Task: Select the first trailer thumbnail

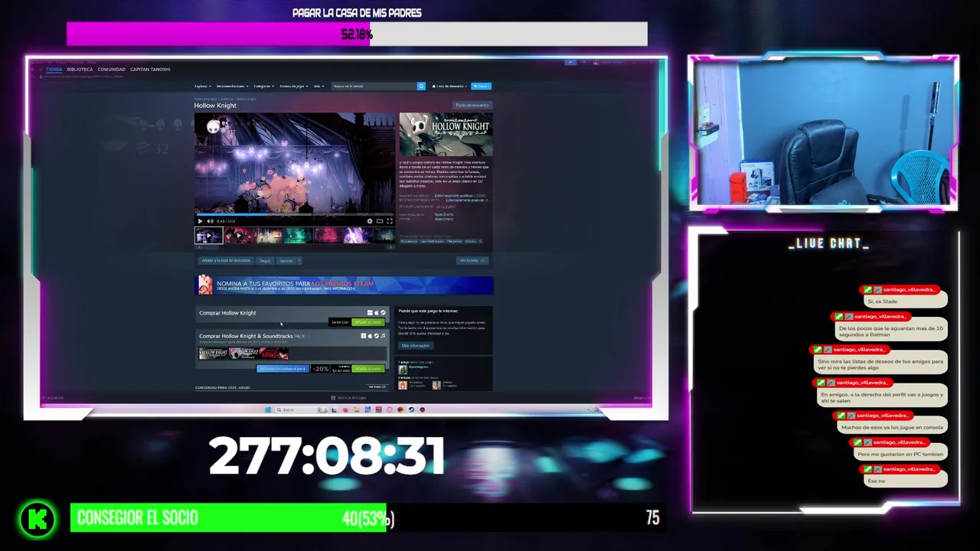Action: tap(209, 235)
